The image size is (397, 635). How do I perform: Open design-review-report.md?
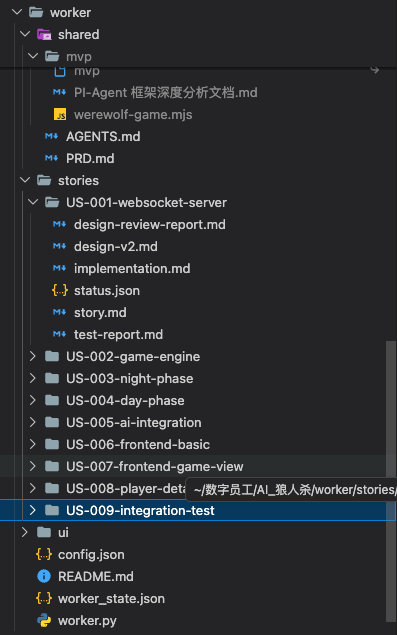[x=149, y=224]
